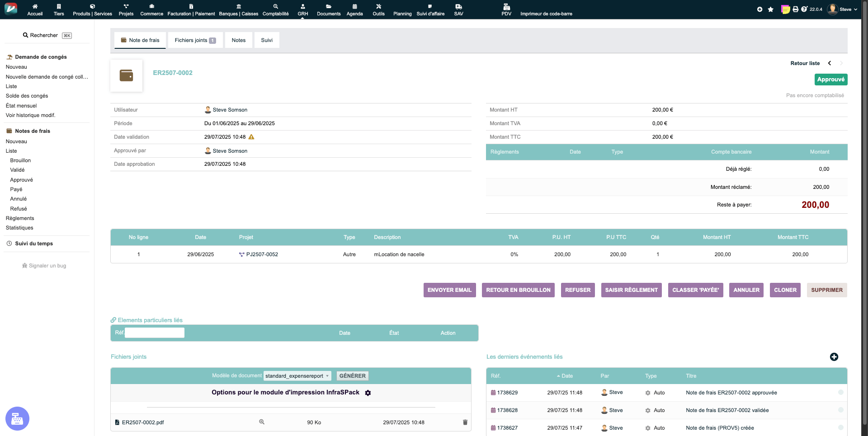Image resolution: width=868 pixels, height=436 pixels.
Task: Click the bookmarks star icon in top bar
Action: (x=770, y=9)
